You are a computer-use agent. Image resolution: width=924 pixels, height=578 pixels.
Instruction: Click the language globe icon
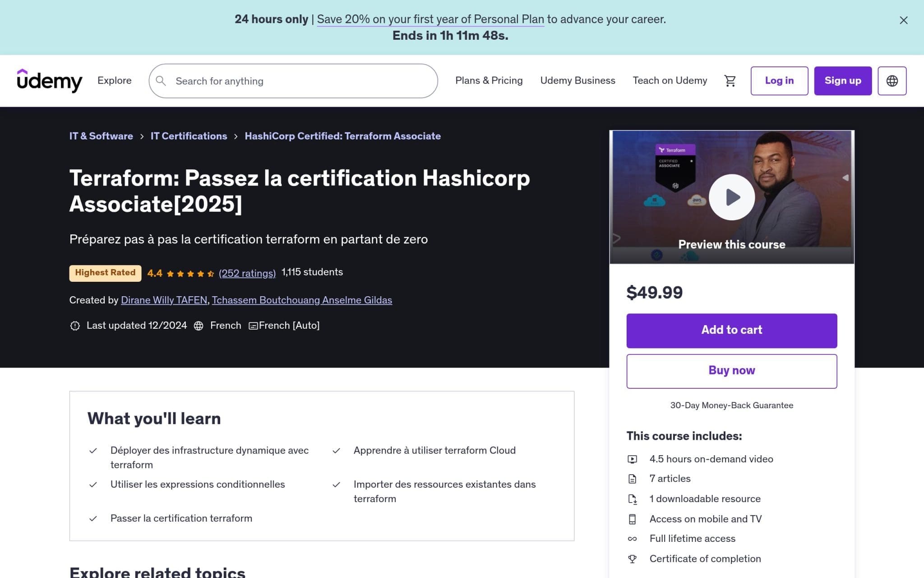(x=892, y=80)
